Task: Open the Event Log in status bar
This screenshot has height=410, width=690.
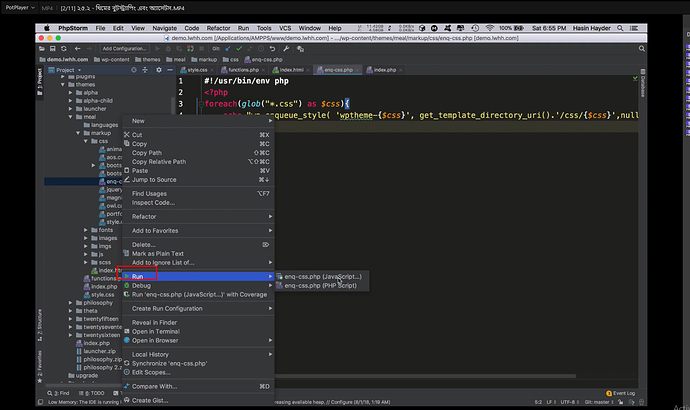Action: (x=622, y=393)
